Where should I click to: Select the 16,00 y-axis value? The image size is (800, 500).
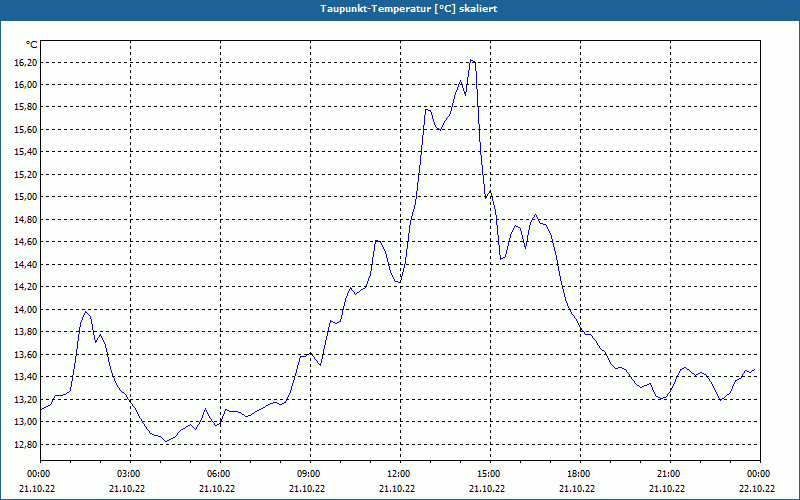point(28,85)
